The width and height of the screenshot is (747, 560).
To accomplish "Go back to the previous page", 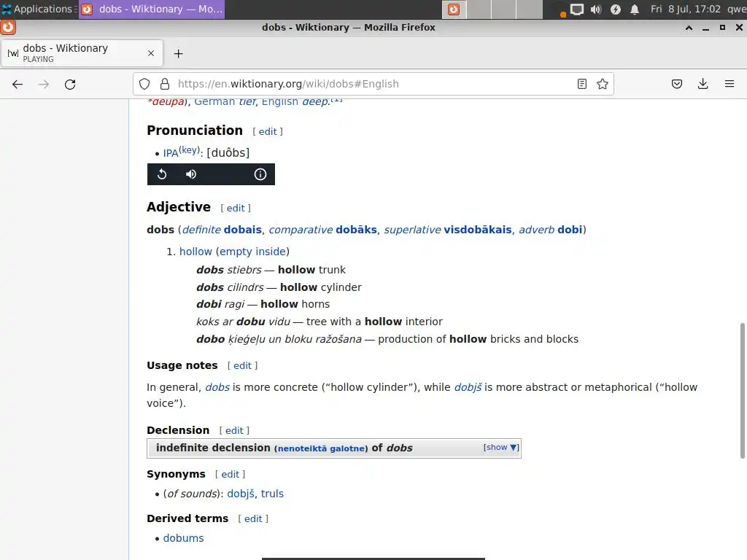I will tap(18, 85).
